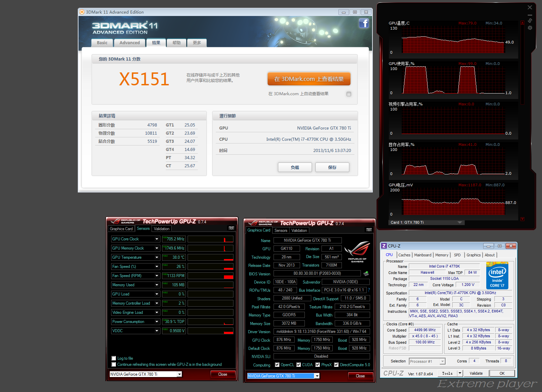The image size is (542, 392).
Task: Toggle automatic result viewing on 3DMark.com checkbox
Action: (x=349, y=94)
